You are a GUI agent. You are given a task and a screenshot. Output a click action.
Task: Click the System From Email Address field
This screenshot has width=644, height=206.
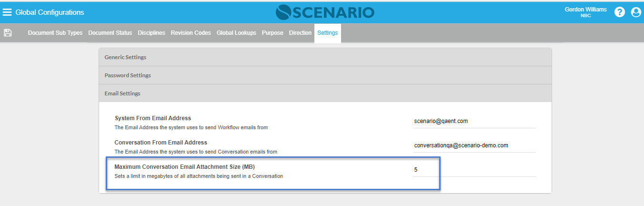coord(474,121)
